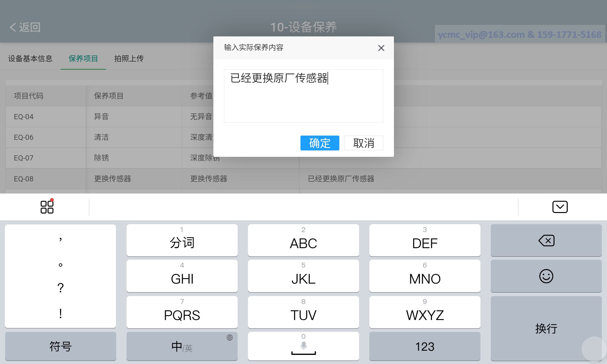Hide the keyboard with collapse icon

(x=560, y=207)
